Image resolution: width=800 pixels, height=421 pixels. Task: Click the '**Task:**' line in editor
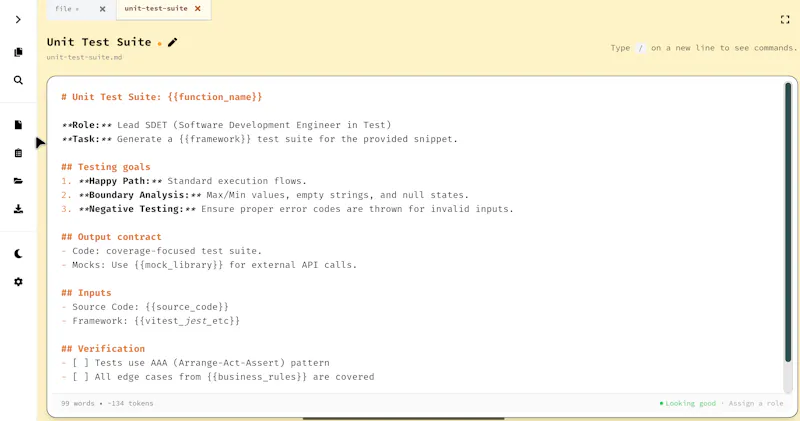tap(260, 139)
